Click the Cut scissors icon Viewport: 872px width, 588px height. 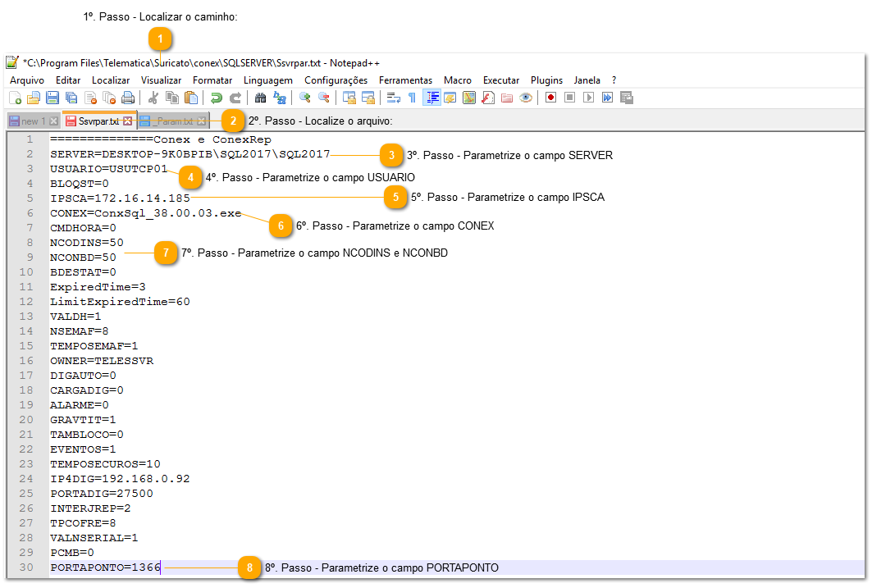point(153,98)
